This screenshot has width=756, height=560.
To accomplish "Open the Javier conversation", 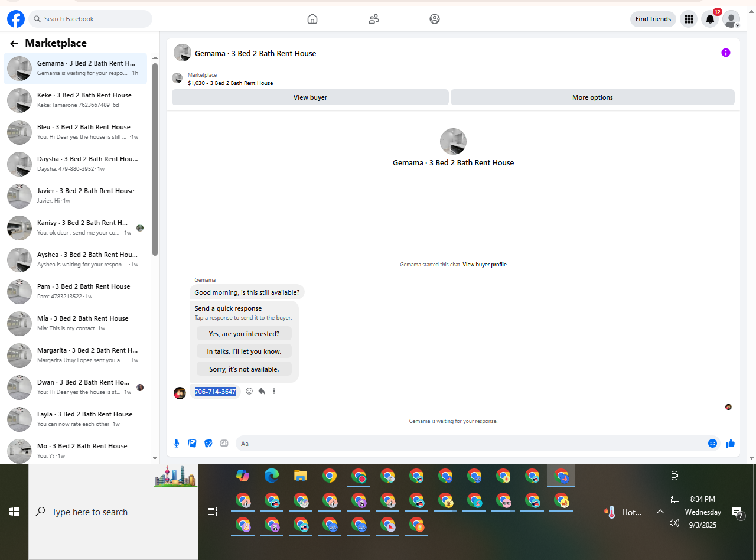I will coord(76,196).
